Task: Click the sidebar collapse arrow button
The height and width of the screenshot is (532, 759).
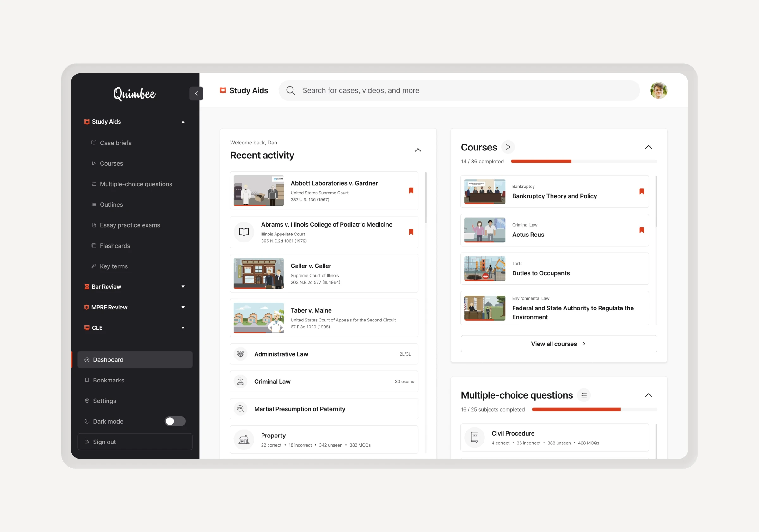Action: click(x=196, y=94)
